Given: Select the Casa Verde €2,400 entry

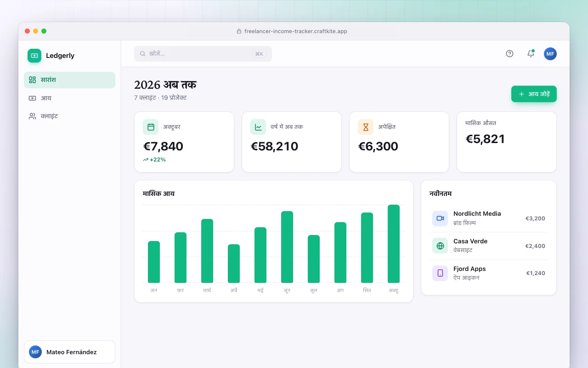Looking at the screenshot, I should (489, 246).
